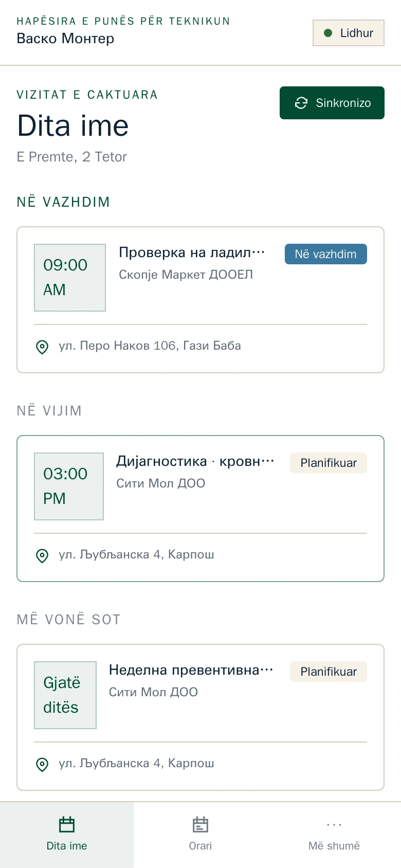Select the Orari schedule icon
Screen dimensions: 401x868
200,824
